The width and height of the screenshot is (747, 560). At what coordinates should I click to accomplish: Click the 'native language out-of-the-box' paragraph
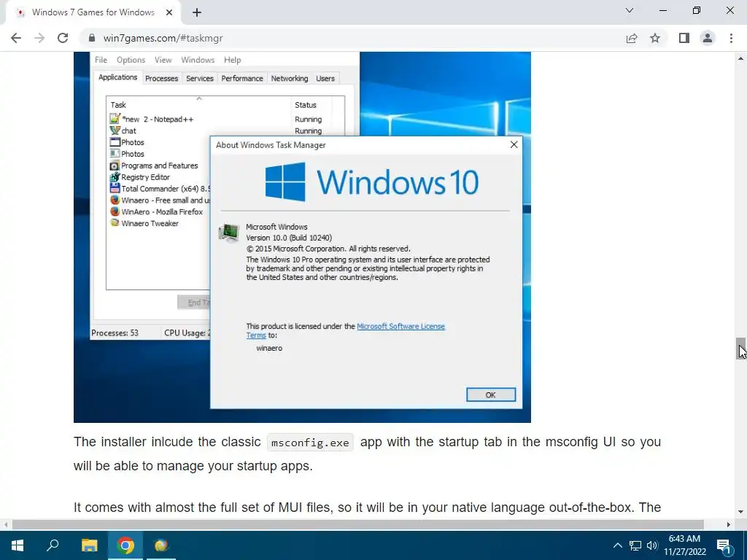pos(368,507)
